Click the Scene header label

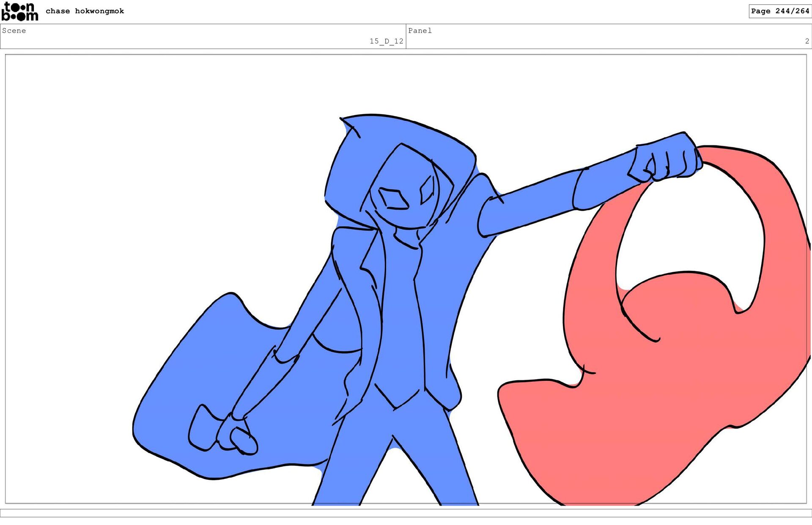click(14, 30)
